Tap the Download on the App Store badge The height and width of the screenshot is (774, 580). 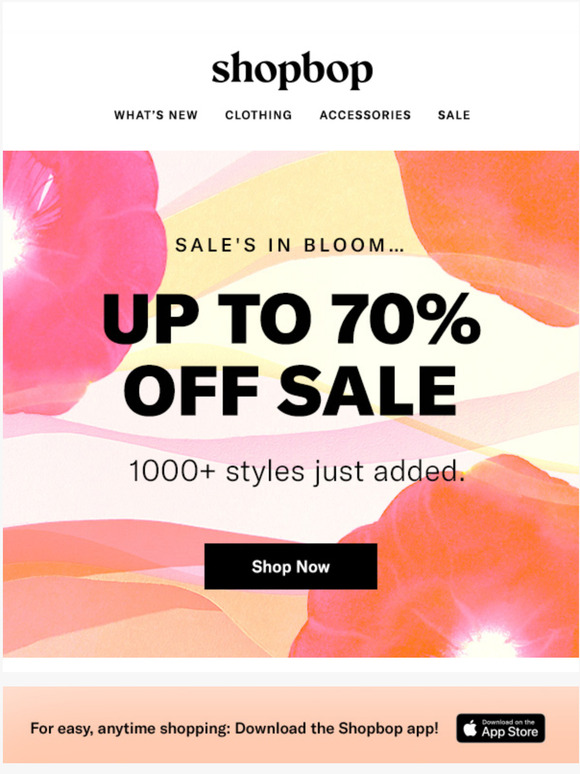coord(501,728)
